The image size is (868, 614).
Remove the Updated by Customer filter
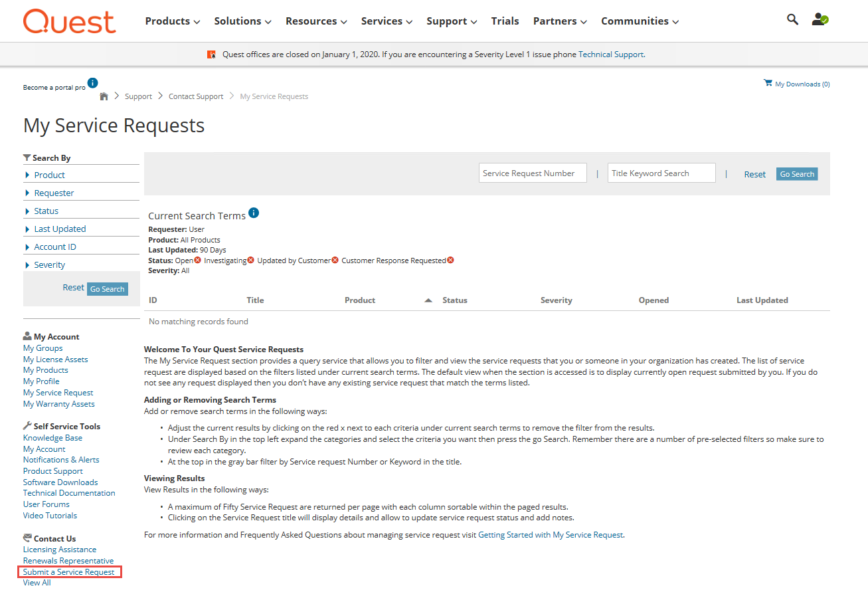pos(335,260)
